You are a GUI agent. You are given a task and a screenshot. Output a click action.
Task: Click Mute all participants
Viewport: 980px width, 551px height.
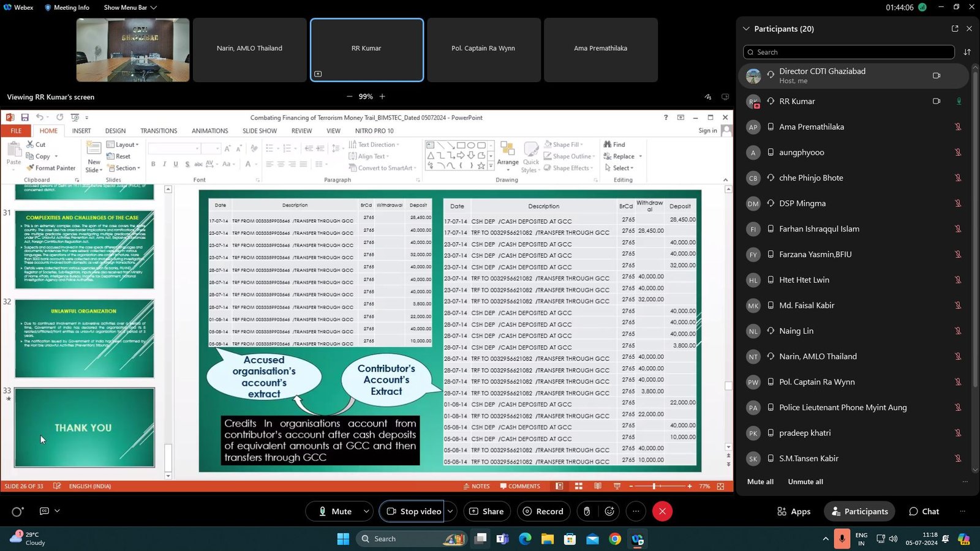point(760,482)
